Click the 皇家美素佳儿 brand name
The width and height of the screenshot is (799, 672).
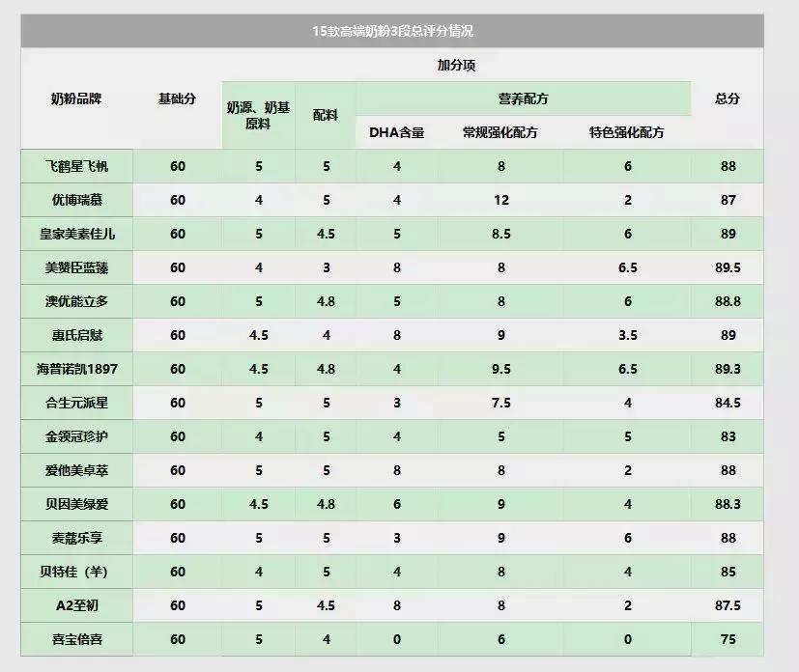pyautogui.click(x=80, y=233)
